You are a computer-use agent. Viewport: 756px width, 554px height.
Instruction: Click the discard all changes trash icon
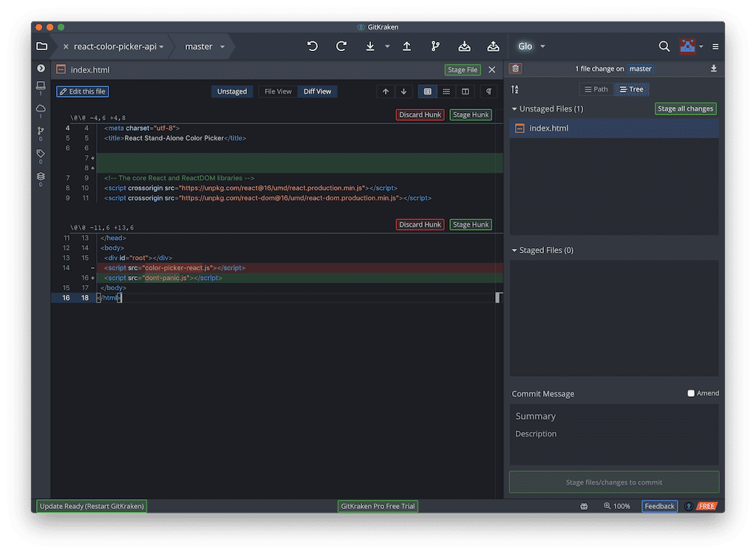click(515, 69)
